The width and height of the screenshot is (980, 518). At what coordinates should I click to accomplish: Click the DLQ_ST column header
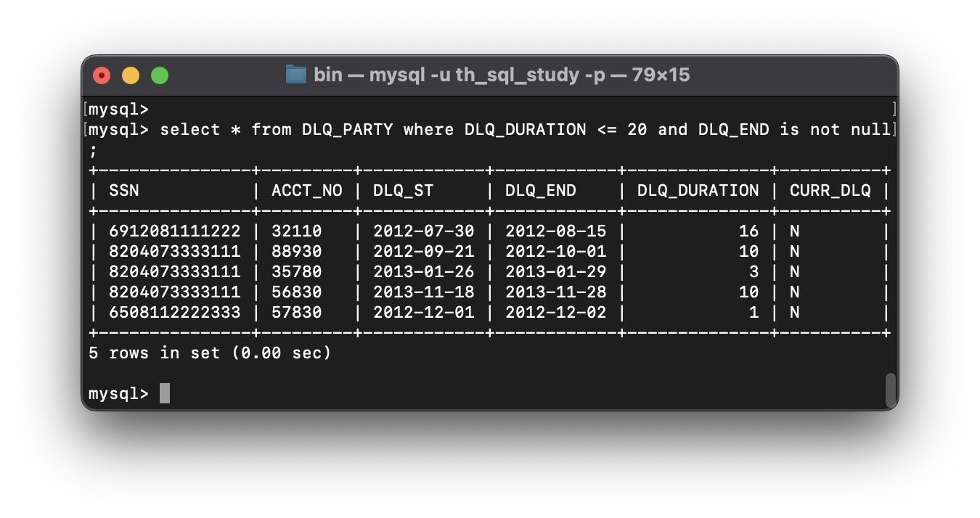pos(403,191)
